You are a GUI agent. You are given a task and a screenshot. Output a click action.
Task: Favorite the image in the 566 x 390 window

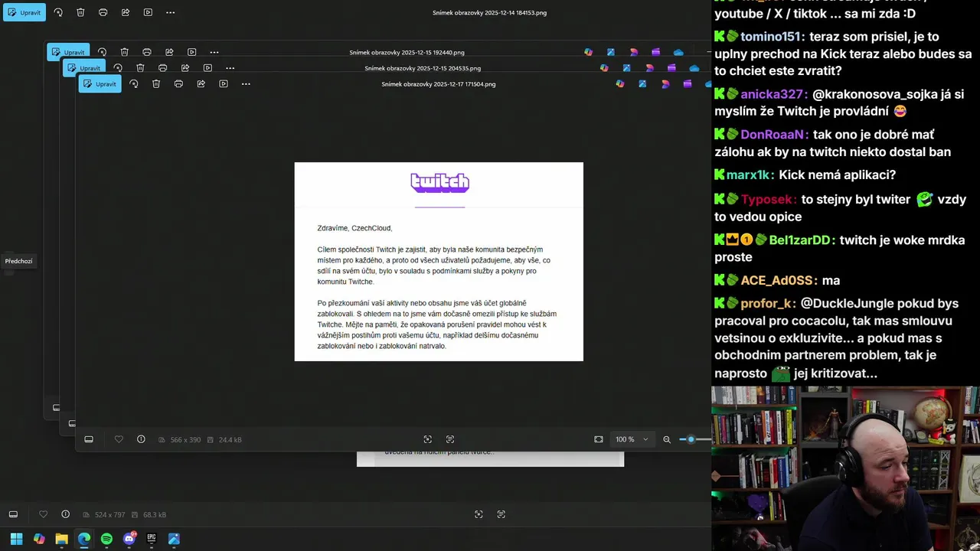[x=119, y=439]
